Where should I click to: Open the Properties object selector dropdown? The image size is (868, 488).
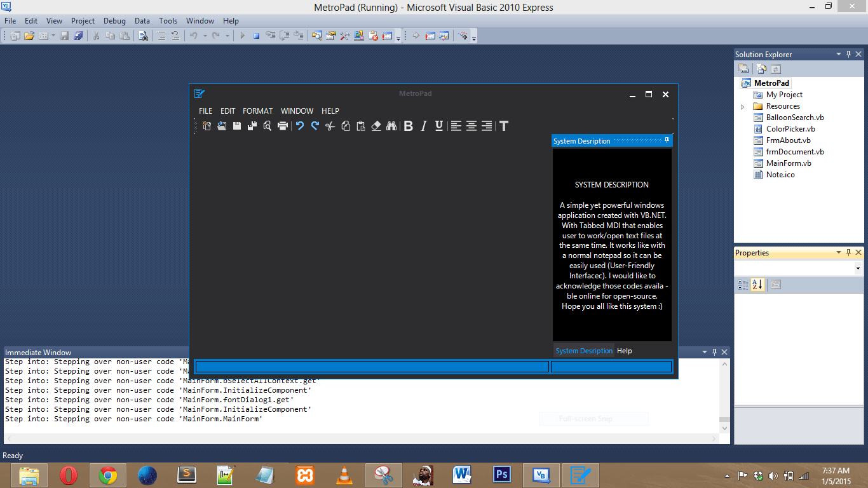[858, 269]
